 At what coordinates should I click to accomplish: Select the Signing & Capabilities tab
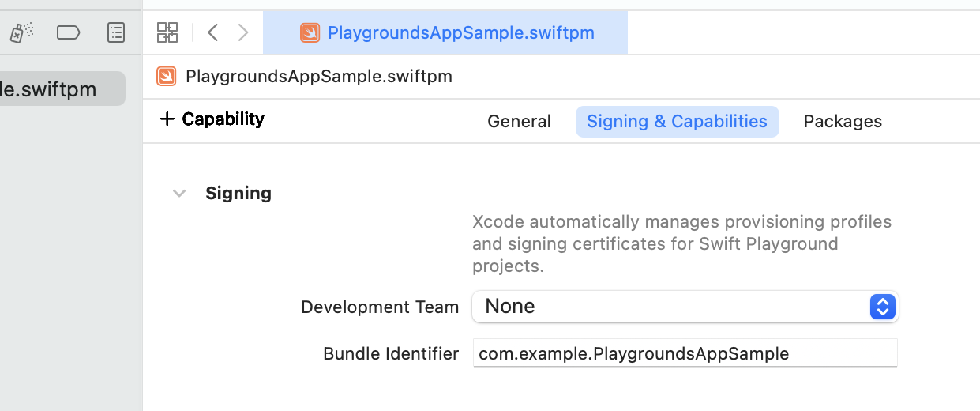pyautogui.click(x=677, y=122)
